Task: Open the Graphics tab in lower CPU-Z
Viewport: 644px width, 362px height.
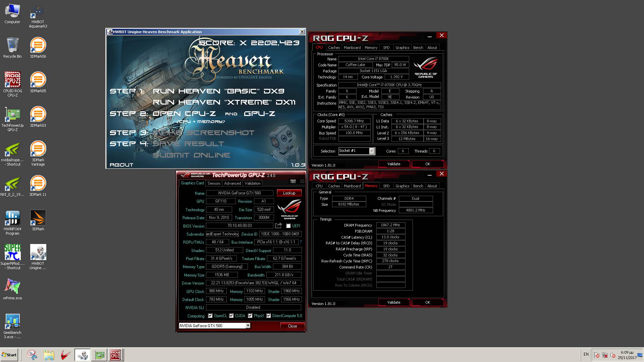Action: (x=402, y=186)
